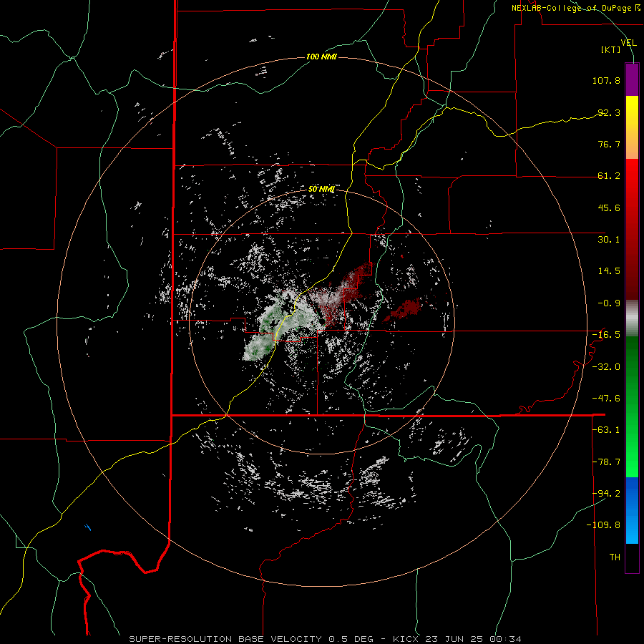The width and height of the screenshot is (644, 644).
Task: Click the 30.1 legend value
Action: [609, 240]
